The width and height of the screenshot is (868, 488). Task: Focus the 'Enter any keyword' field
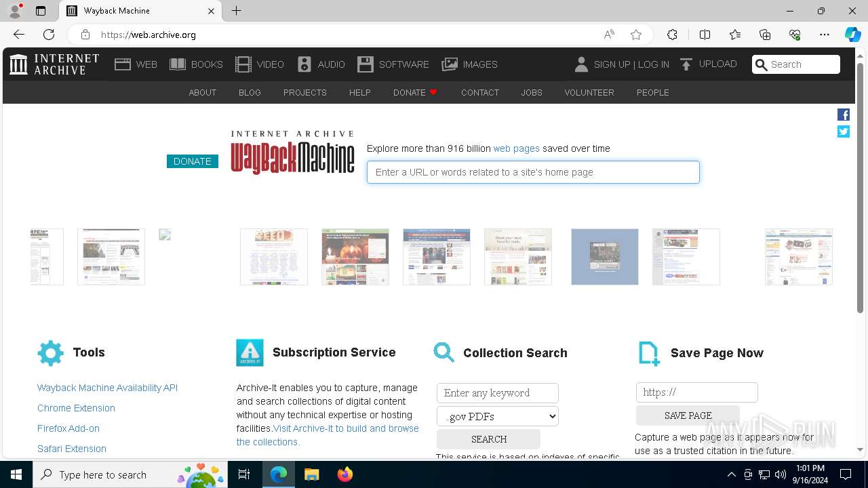coord(498,393)
